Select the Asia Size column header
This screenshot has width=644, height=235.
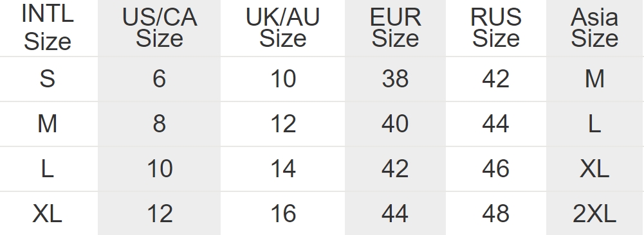pyautogui.click(x=594, y=28)
